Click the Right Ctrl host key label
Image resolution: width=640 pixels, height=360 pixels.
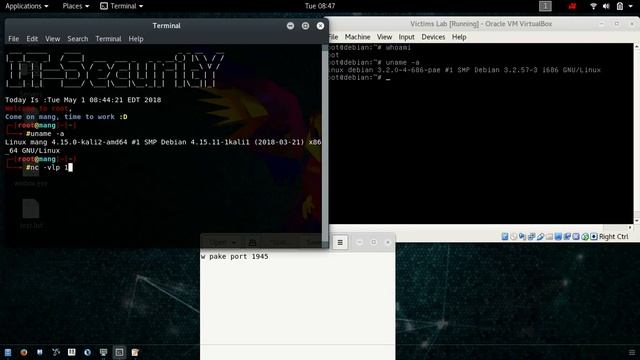613,237
